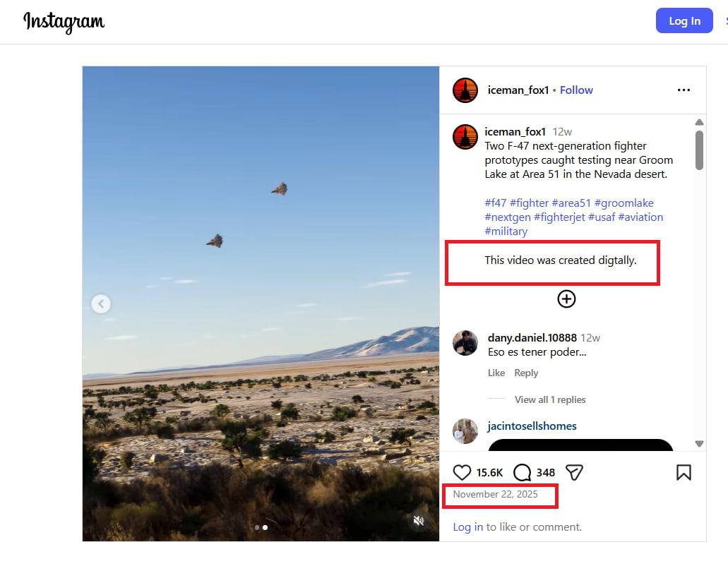
Task: Click the first carousel dot indicator
Action: [x=257, y=527]
